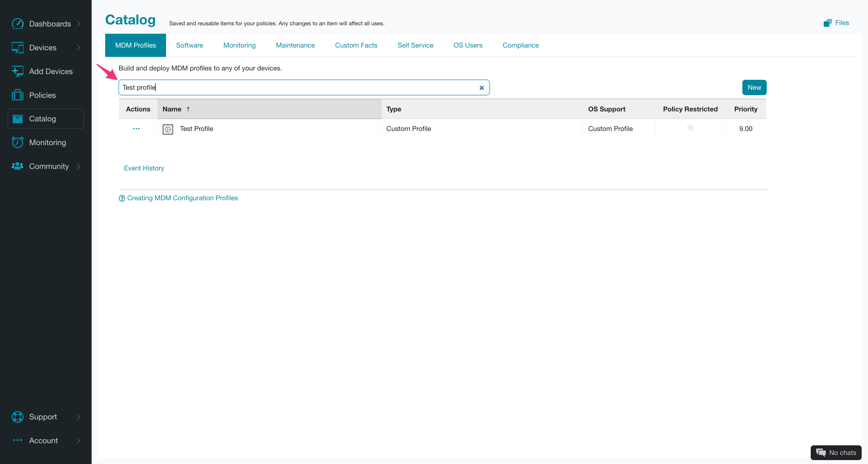The height and width of the screenshot is (464, 868).
Task: Click the Files stacked-pages icon
Action: [x=827, y=23]
